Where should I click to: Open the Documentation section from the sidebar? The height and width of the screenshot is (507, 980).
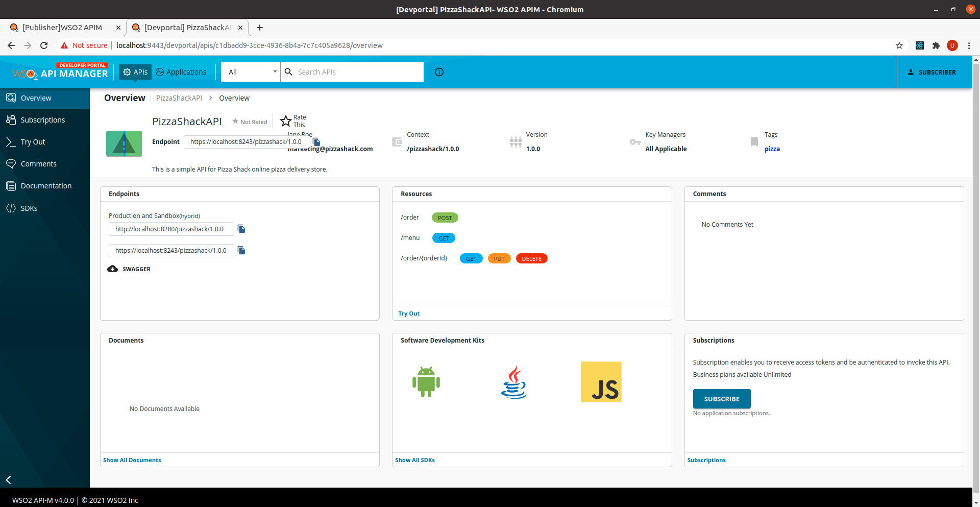[46, 185]
